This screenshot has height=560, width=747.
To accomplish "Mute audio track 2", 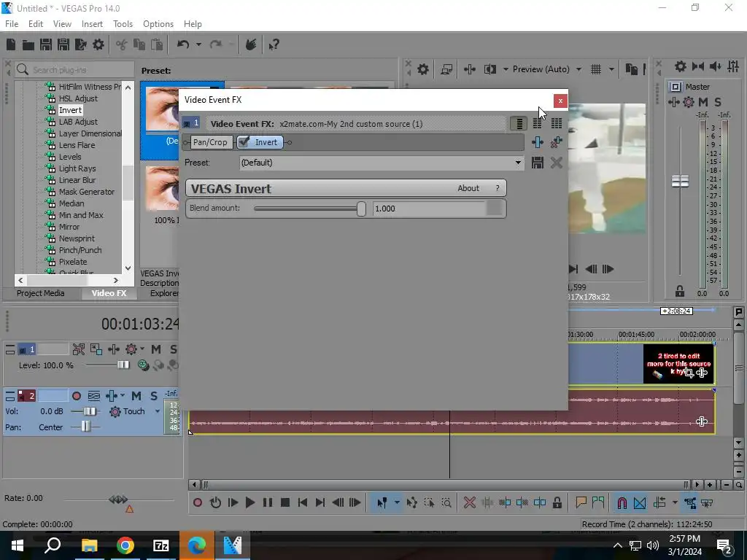I will click(136, 396).
